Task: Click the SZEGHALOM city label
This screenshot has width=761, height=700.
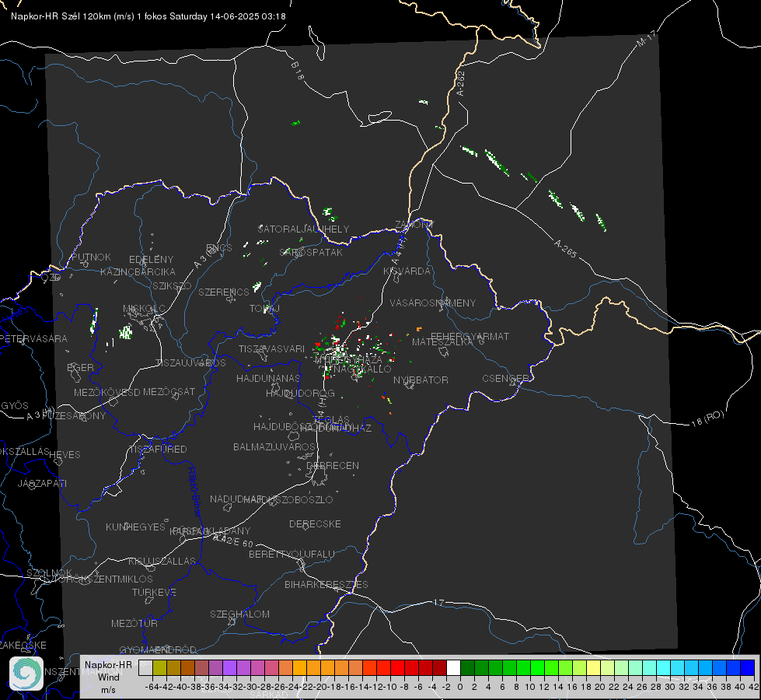Action: [x=239, y=614]
